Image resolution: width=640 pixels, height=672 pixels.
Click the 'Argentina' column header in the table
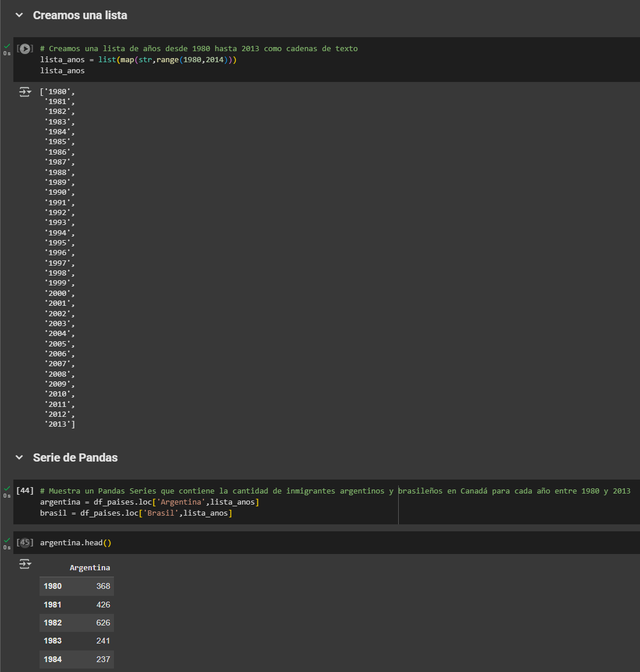(90, 567)
